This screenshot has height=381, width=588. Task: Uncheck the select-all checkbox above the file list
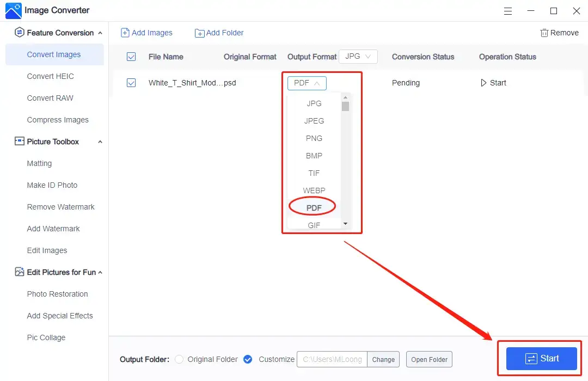pos(131,57)
